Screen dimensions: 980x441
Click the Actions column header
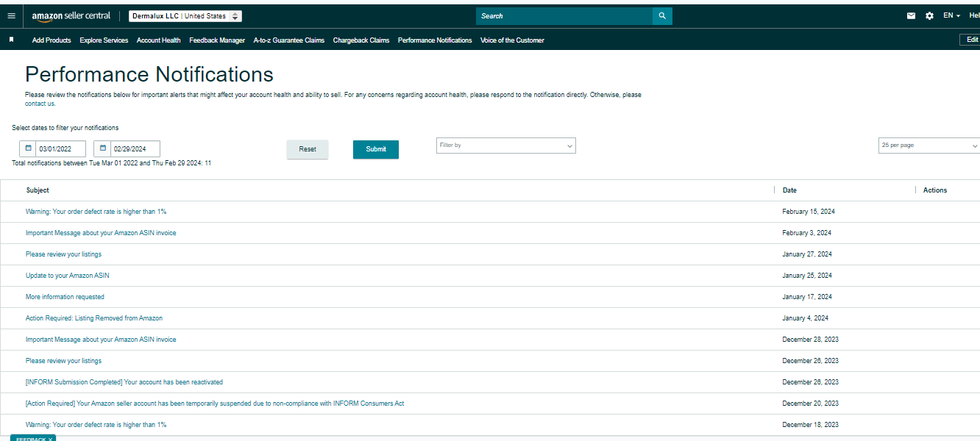(x=935, y=190)
